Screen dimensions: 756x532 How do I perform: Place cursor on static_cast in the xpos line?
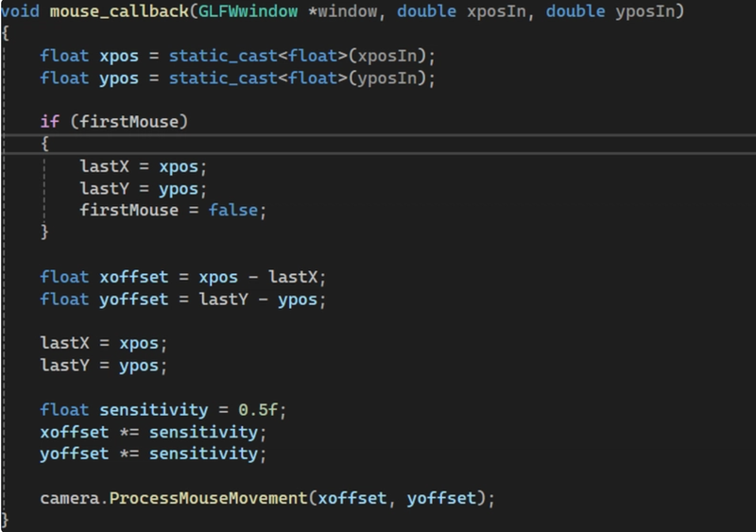pyautogui.click(x=223, y=57)
